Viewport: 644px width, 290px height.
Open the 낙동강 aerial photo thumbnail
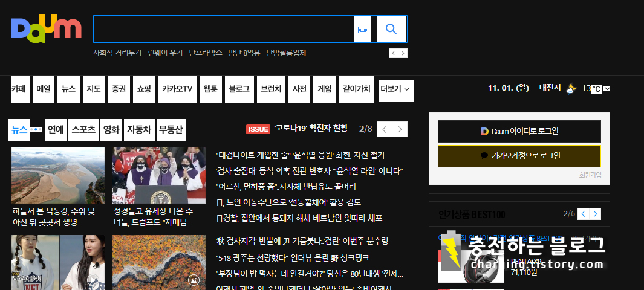point(58,175)
